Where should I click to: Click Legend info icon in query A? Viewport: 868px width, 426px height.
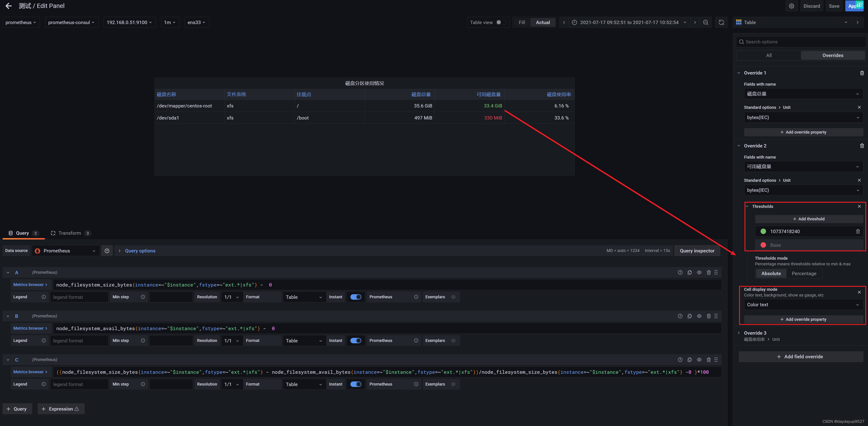point(43,297)
